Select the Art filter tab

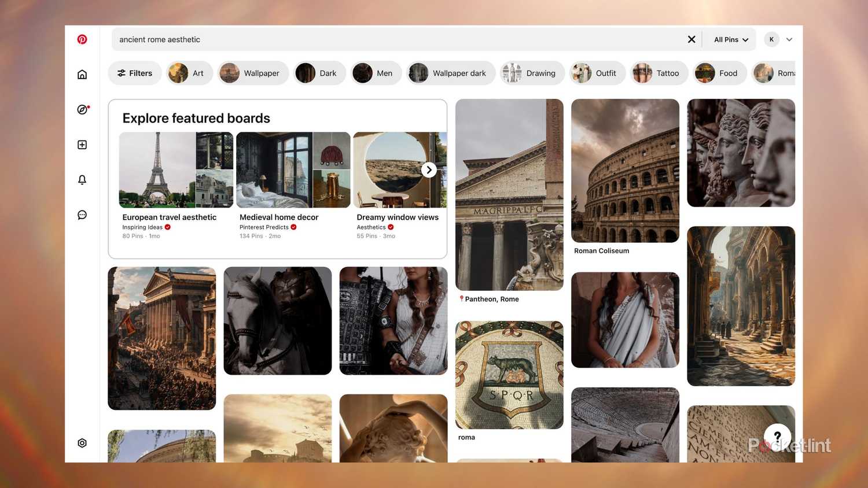coord(189,73)
